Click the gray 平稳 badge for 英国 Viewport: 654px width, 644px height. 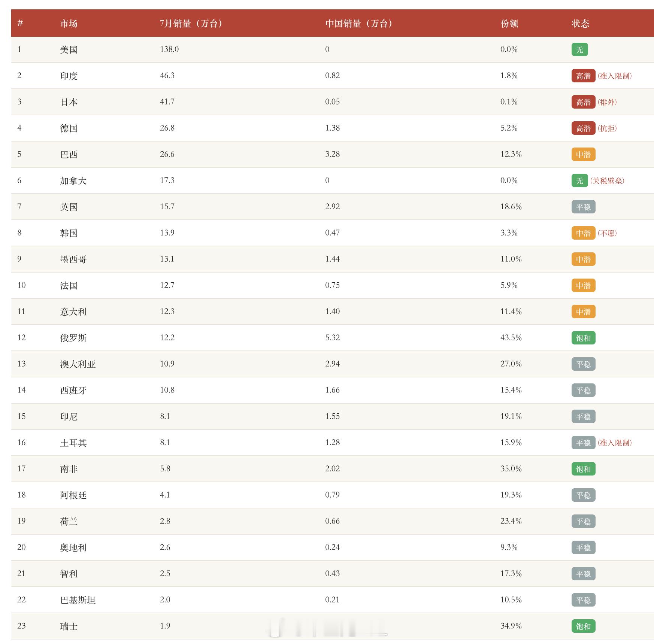tap(584, 207)
